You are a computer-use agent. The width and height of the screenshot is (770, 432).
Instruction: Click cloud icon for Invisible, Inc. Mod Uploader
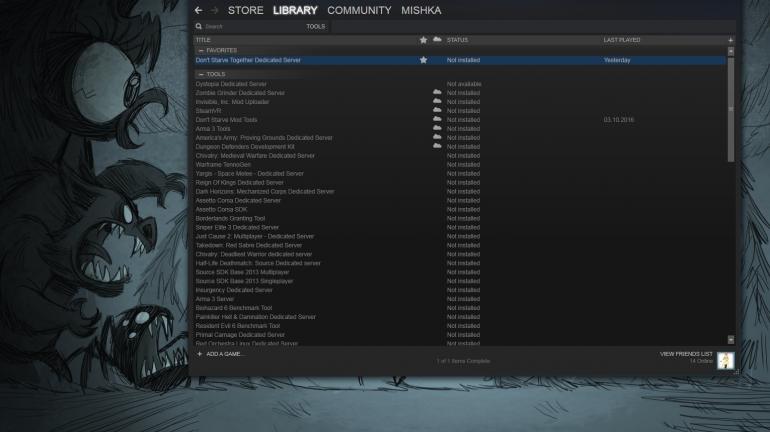[x=437, y=101]
